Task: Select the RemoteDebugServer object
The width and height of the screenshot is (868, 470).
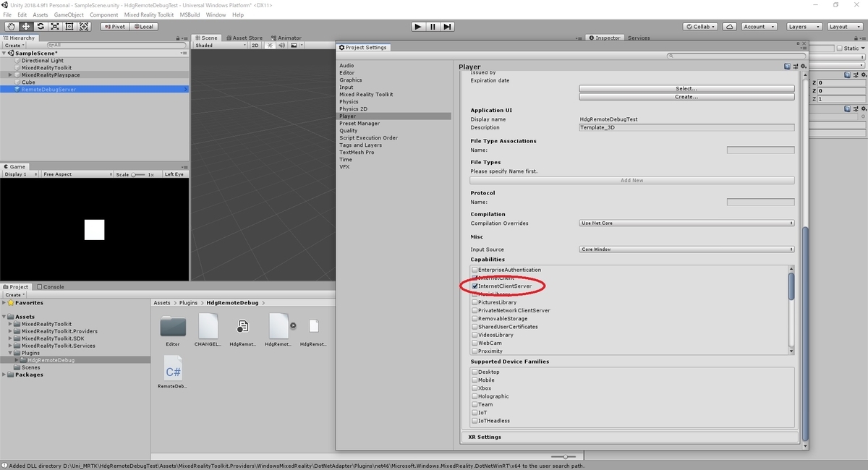Action: [x=48, y=90]
